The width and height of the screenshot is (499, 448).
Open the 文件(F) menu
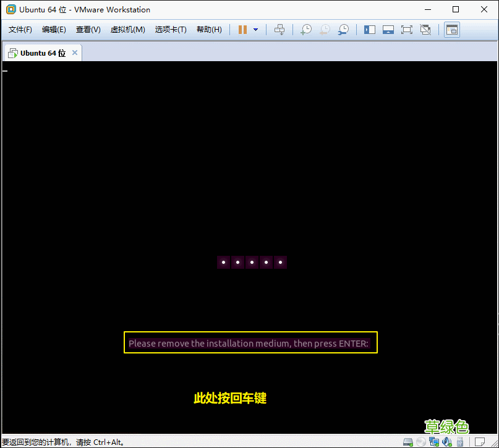click(20, 30)
